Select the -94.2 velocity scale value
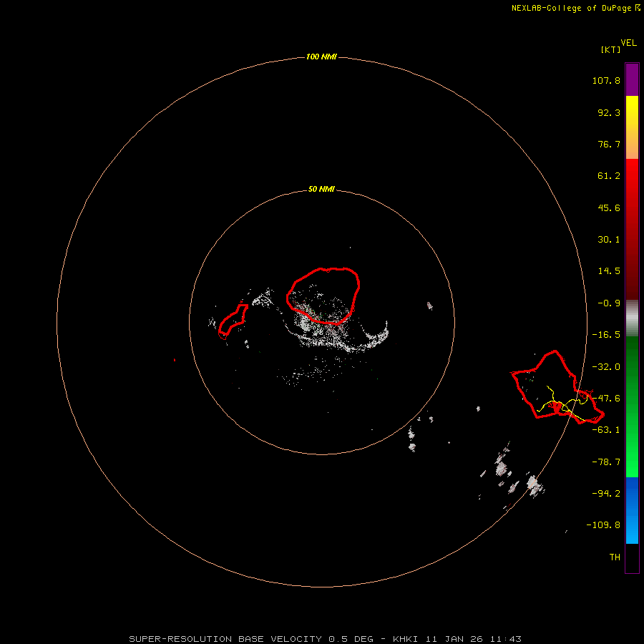This screenshot has width=644, height=644. 606,493
